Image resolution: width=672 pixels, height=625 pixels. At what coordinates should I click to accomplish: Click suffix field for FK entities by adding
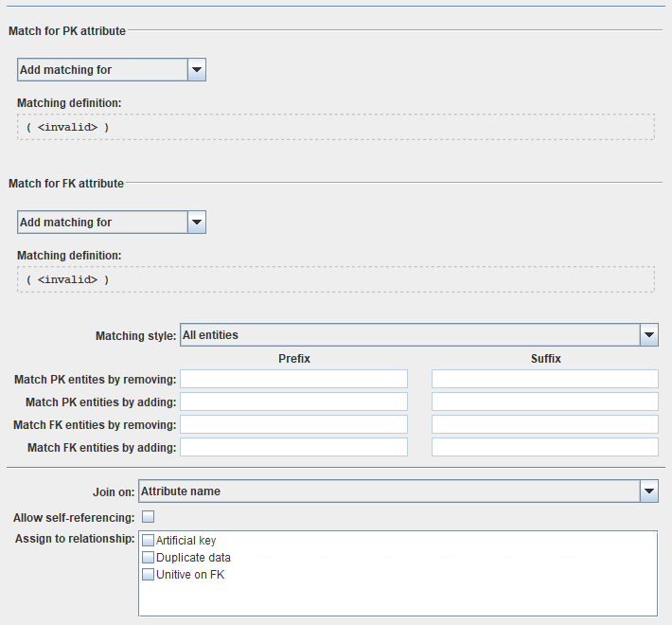[544, 447]
